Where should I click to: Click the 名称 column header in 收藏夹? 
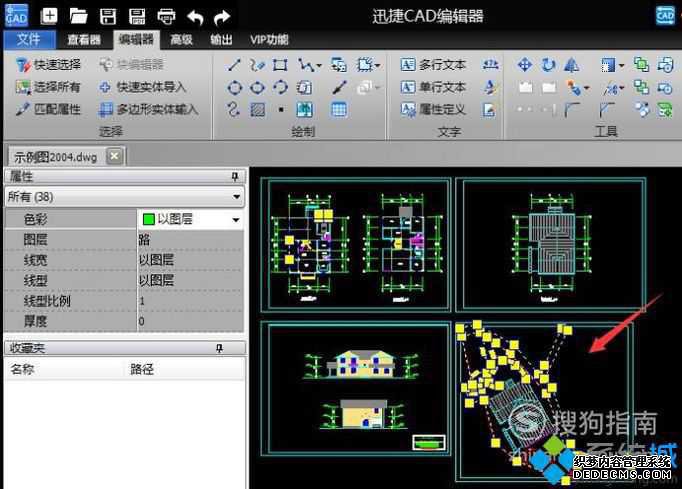(x=23, y=369)
